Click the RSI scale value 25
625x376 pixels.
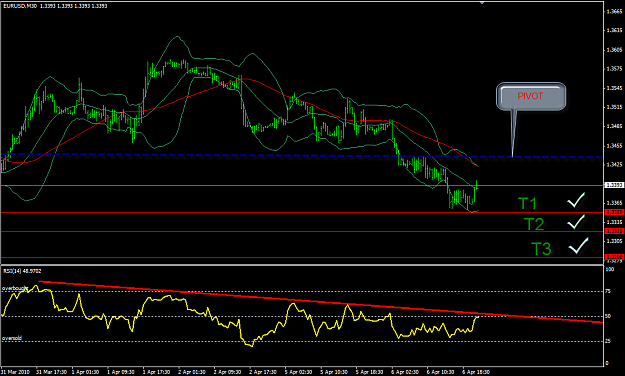(608, 341)
